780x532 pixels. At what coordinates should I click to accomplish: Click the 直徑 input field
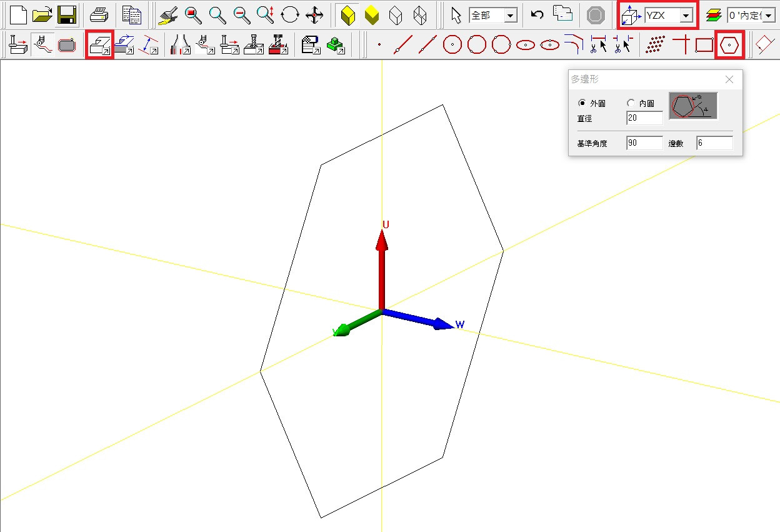[x=644, y=118]
